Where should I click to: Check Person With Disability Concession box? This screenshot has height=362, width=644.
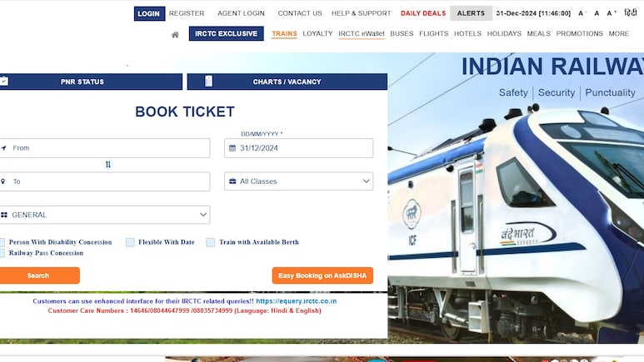click(2, 242)
